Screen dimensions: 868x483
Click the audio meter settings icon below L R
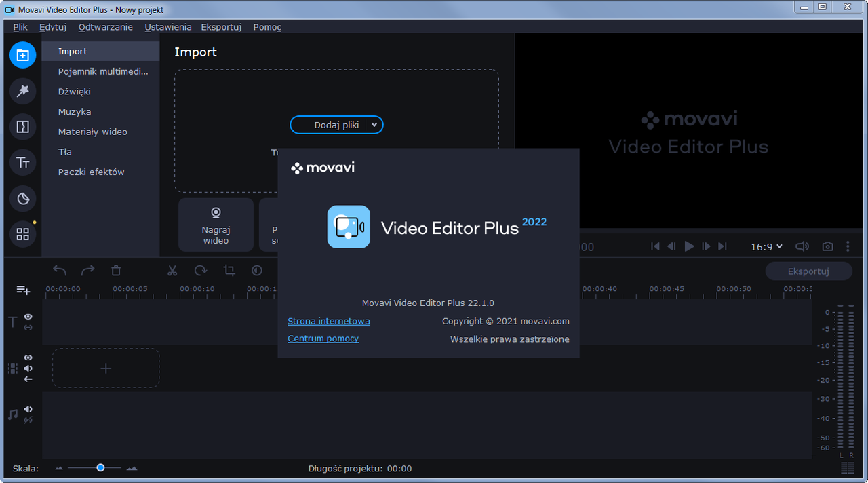(x=847, y=468)
